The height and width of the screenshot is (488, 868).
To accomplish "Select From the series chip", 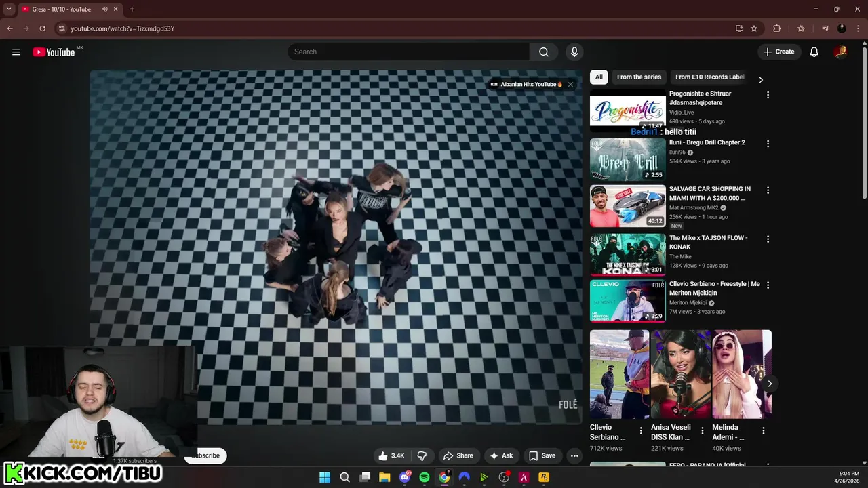I will [639, 77].
